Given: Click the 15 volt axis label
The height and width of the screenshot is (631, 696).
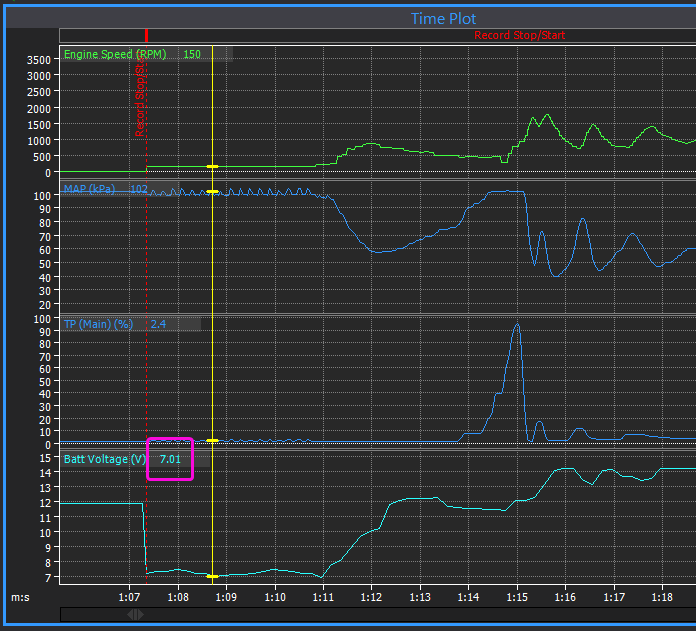Looking at the screenshot, I should point(45,458).
